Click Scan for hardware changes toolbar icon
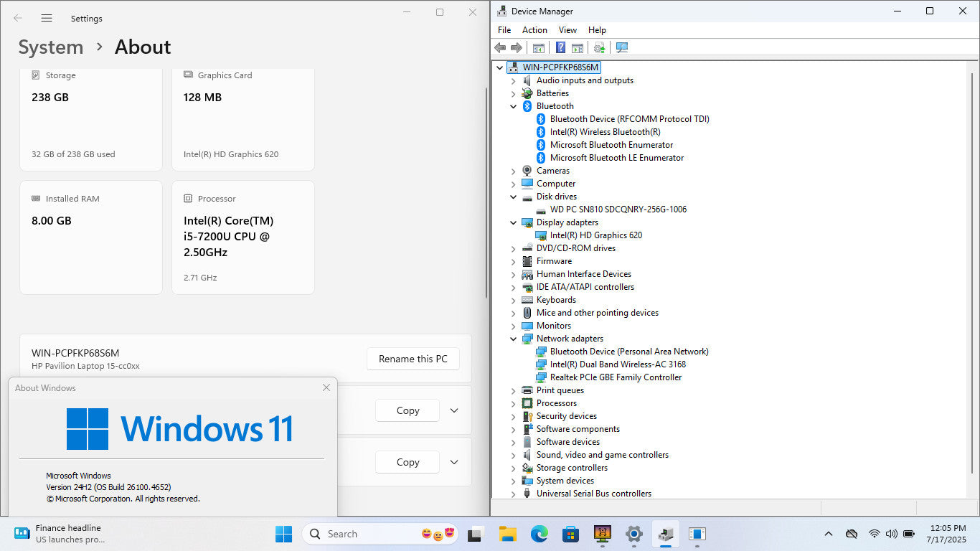 [x=622, y=47]
